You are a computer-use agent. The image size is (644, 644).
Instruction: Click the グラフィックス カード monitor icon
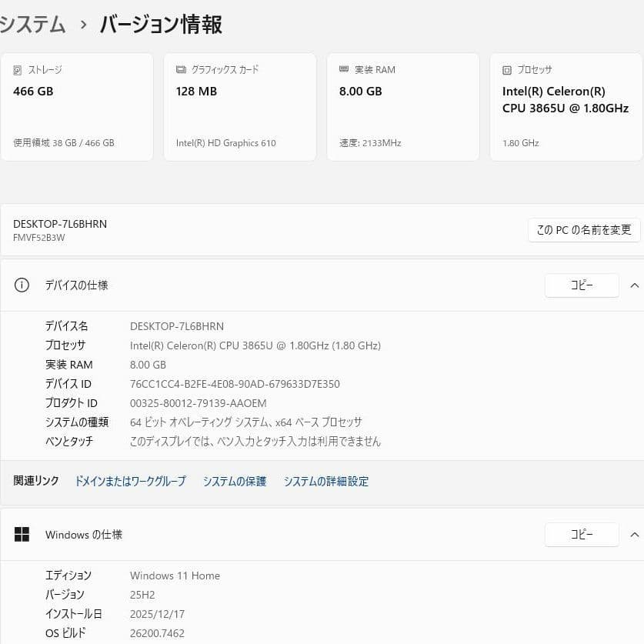coord(180,69)
